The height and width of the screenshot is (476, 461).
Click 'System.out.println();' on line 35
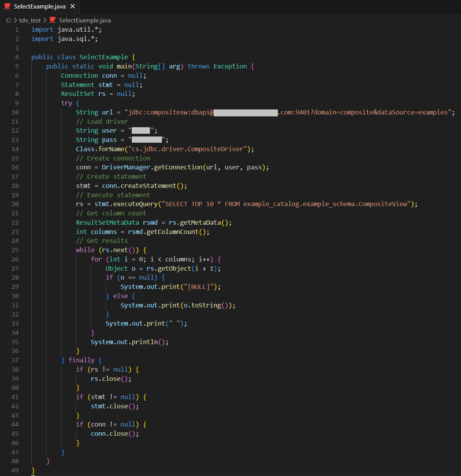[x=130, y=342]
